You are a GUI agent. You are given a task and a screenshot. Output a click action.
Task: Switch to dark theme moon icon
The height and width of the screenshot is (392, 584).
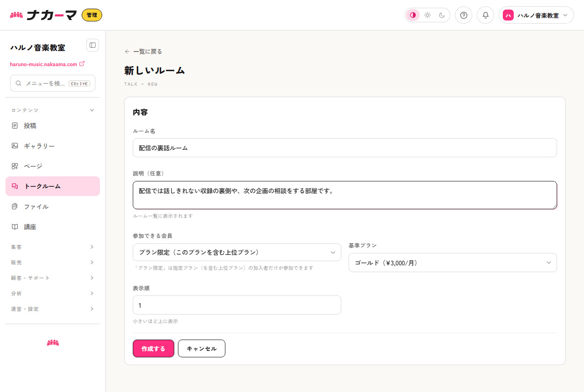(442, 15)
